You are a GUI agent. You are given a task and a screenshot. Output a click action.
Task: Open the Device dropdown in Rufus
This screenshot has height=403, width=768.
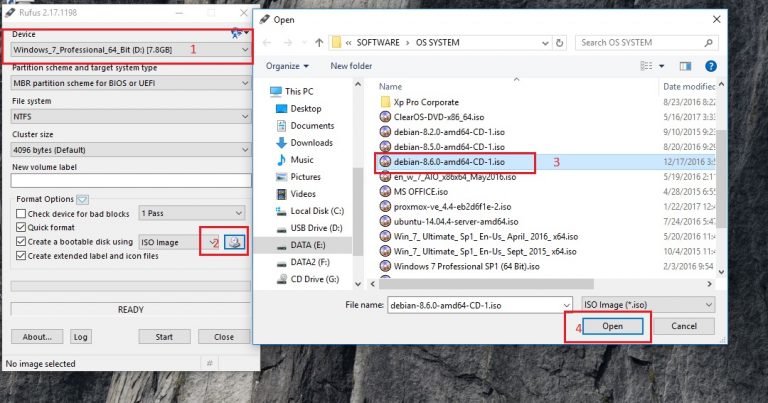point(131,49)
